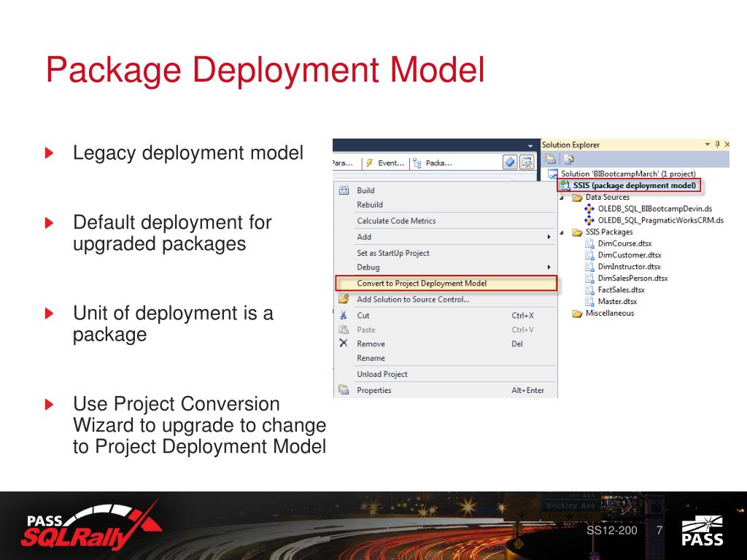Click the DimCustomer.dtsx package icon

pyautogui.click(x=589, y=254)
